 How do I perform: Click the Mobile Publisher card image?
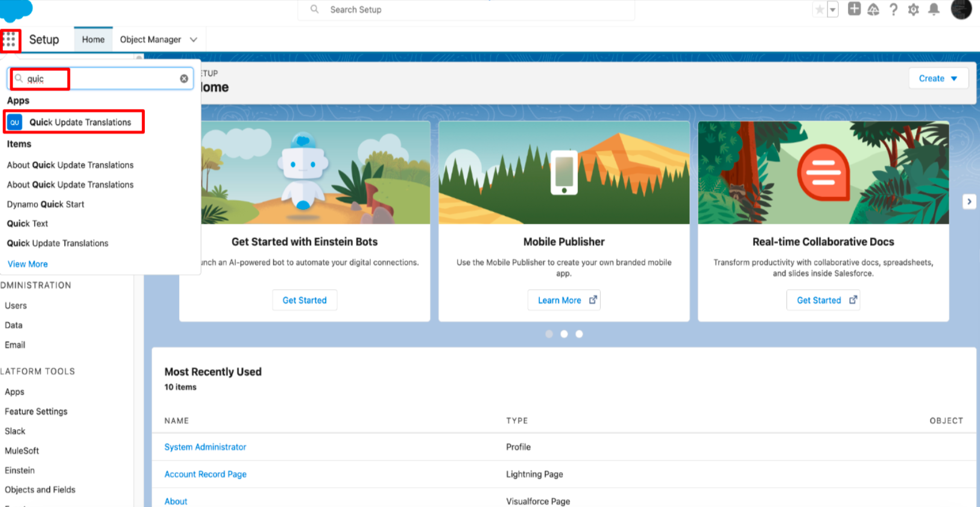(564, 173)
